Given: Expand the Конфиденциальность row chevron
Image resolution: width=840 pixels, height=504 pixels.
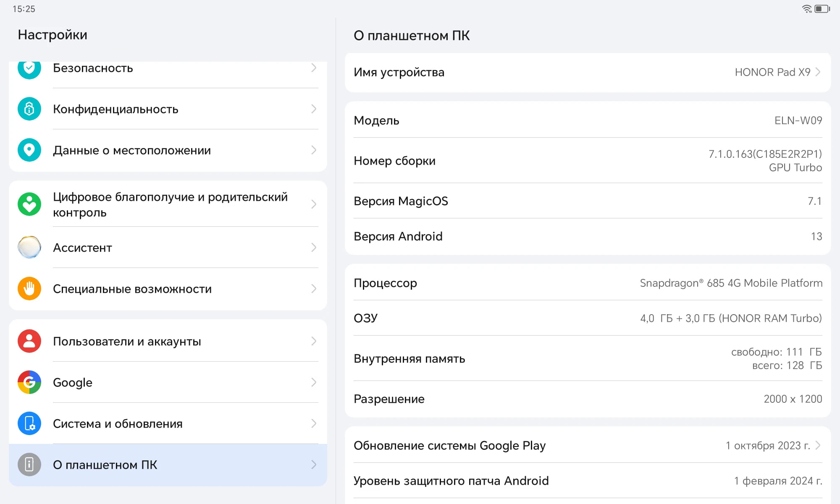Looking at the screenshot, I should pos(314,109).
